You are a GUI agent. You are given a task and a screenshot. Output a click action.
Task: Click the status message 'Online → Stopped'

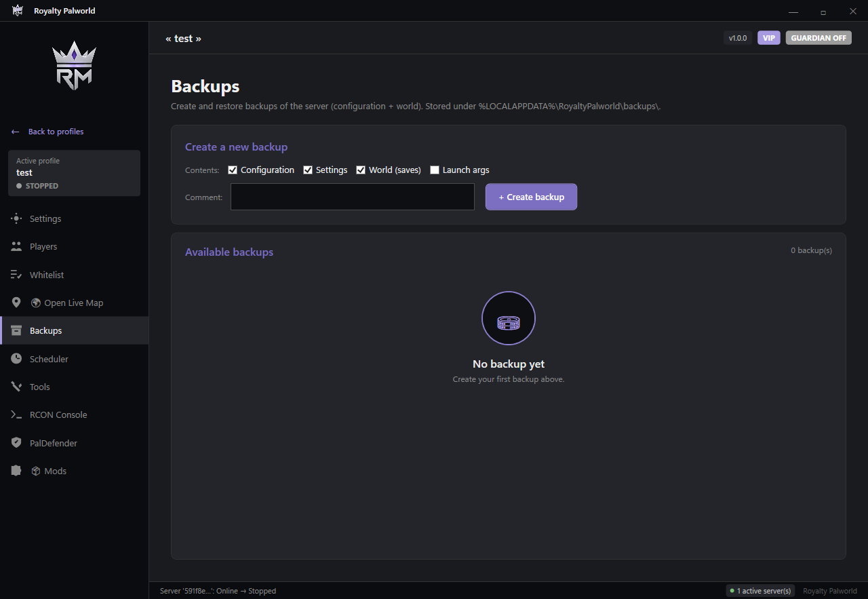click(x=218, y=591)
